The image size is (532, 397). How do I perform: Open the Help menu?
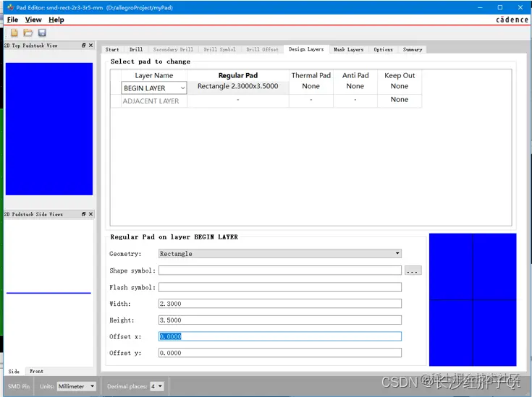(x=56, y=20)
